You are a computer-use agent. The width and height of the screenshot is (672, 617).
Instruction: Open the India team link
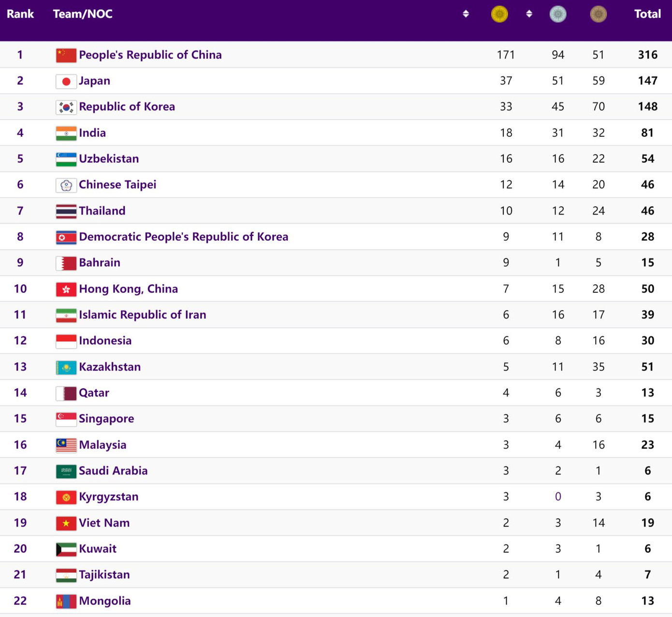92,133
